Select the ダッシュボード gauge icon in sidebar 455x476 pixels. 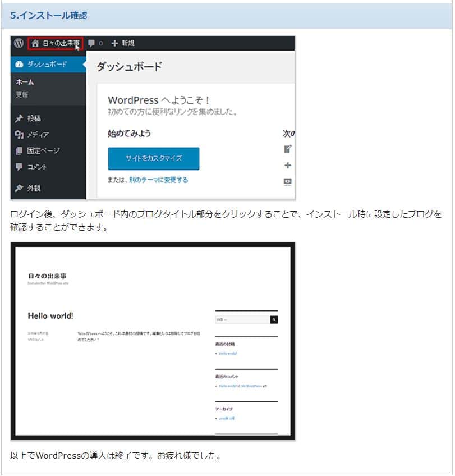click(20, 65)
